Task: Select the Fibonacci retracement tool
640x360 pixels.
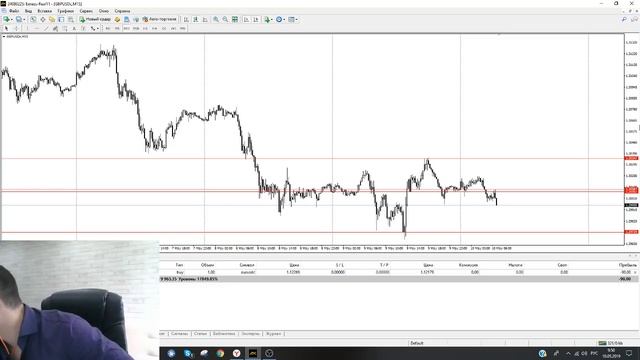Action: point(65,29)
